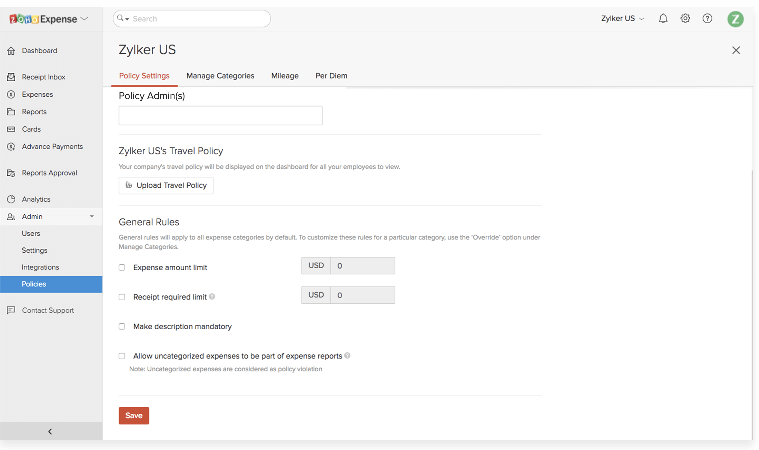
Task: Open the Dashboard home icon
Action: [11, 51]
